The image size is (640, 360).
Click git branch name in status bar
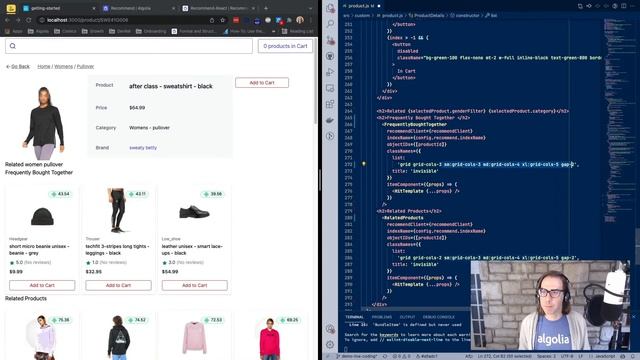356,356
